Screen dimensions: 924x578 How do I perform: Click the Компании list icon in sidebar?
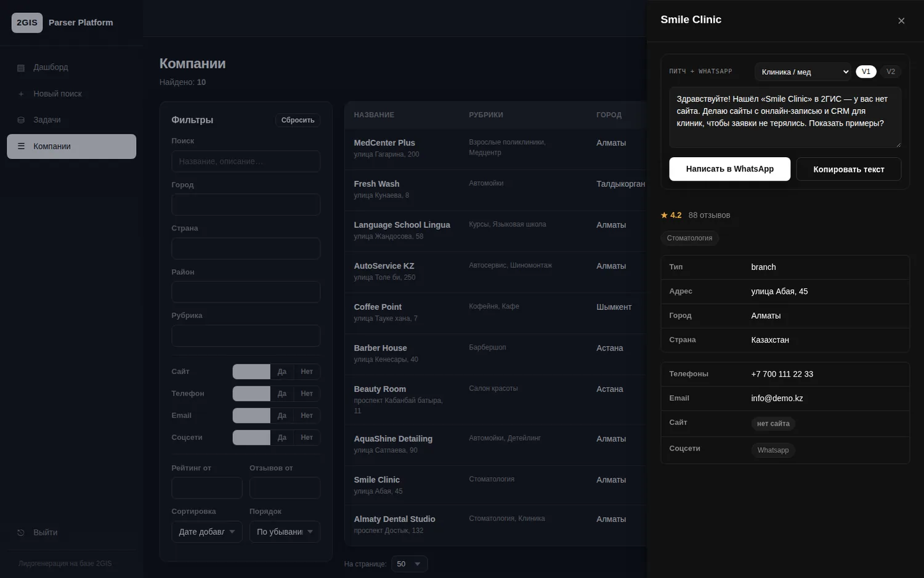(21, 147)
